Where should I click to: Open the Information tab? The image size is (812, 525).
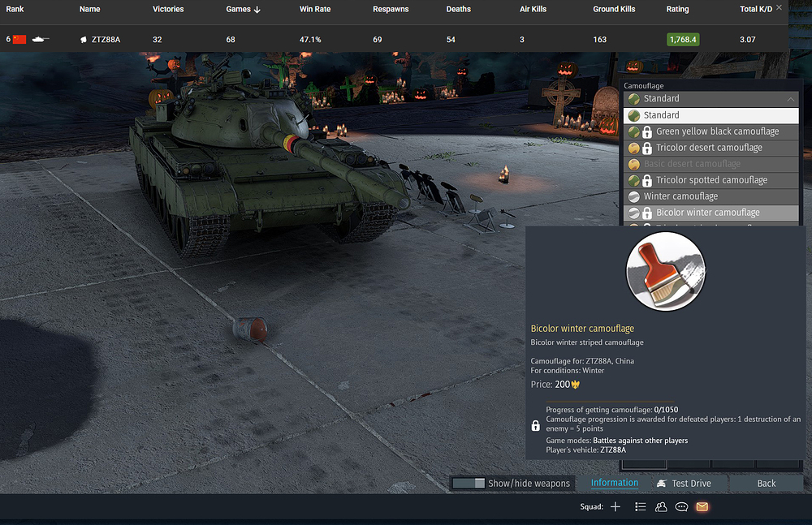[614, 483]
